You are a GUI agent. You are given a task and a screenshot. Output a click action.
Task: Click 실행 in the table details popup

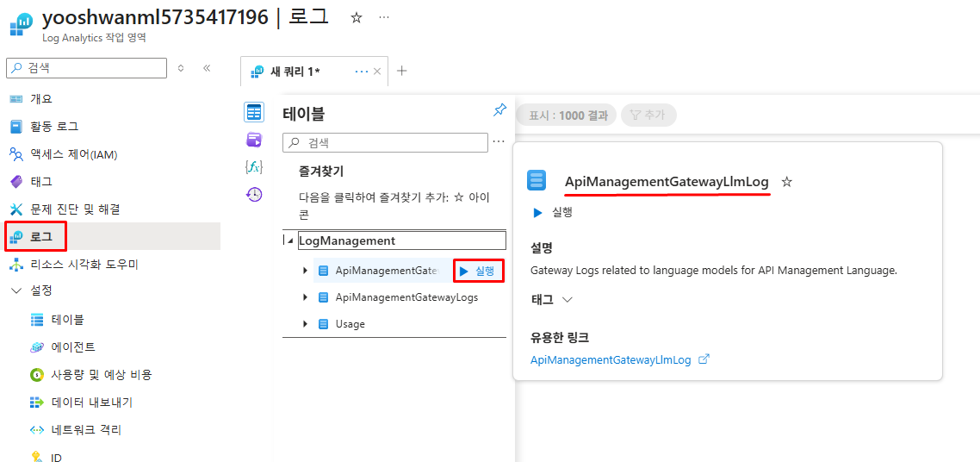[553, 213]
